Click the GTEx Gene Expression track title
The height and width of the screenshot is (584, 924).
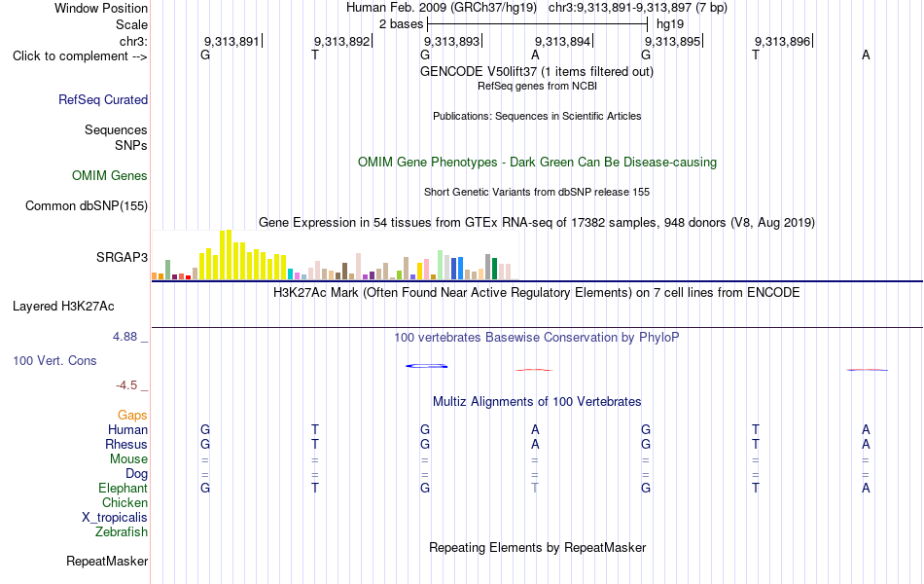pos(537,222)
